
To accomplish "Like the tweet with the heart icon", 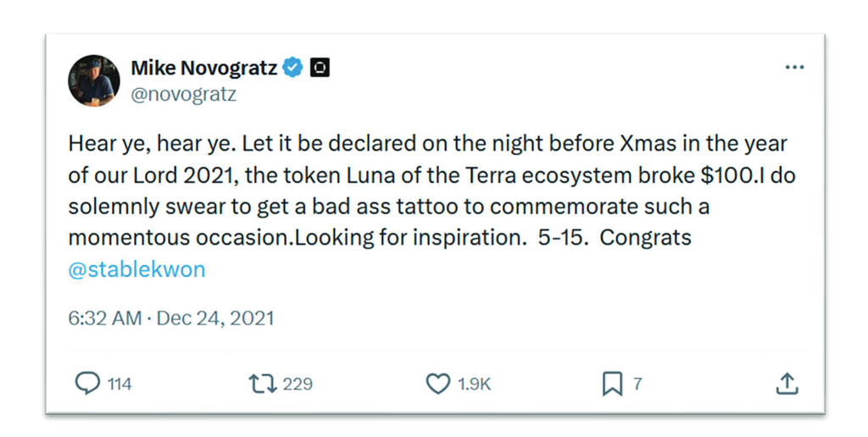I will [437, 384].
